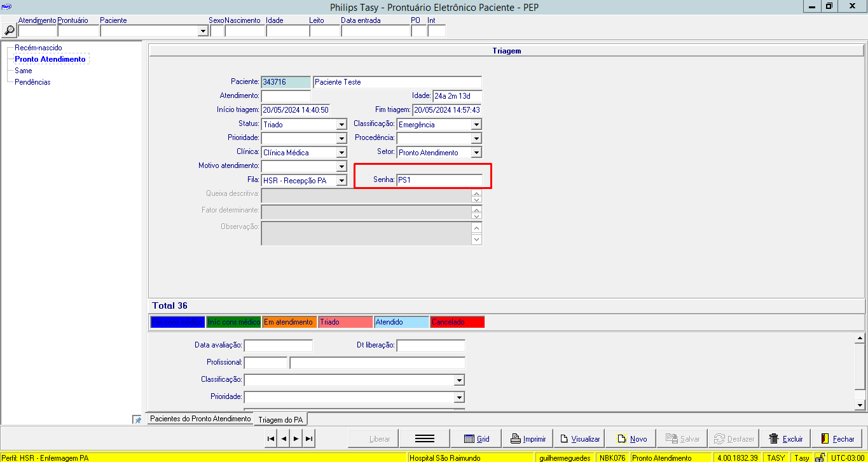Click the pin icon below the tree panel
The height and width of the screenshot is (462, 868).
pyautogui.click(x=137, y=420)
